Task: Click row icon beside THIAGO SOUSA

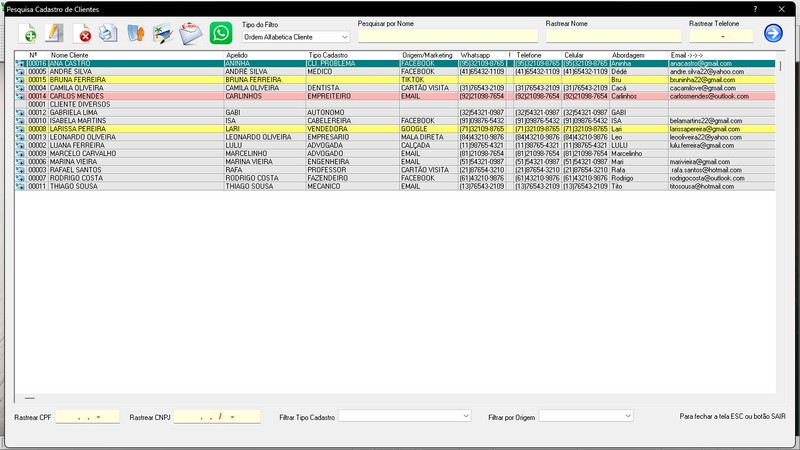Action: pos(20,186)
